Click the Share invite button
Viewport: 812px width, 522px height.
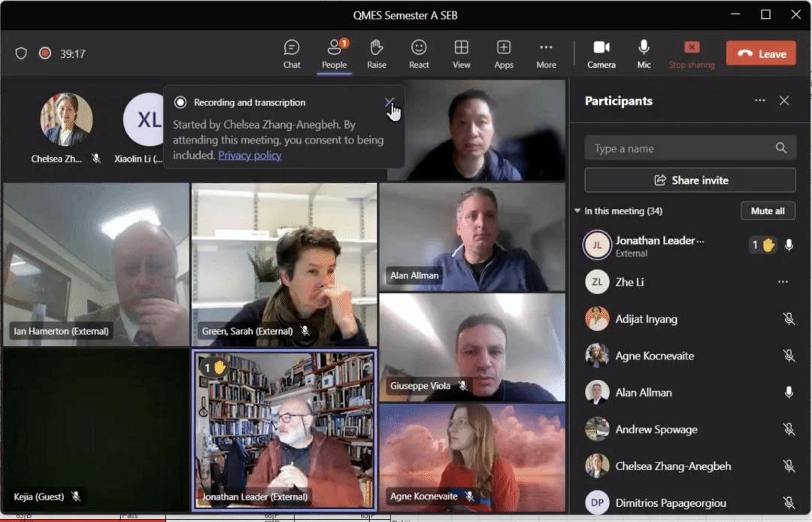[690, 181]
